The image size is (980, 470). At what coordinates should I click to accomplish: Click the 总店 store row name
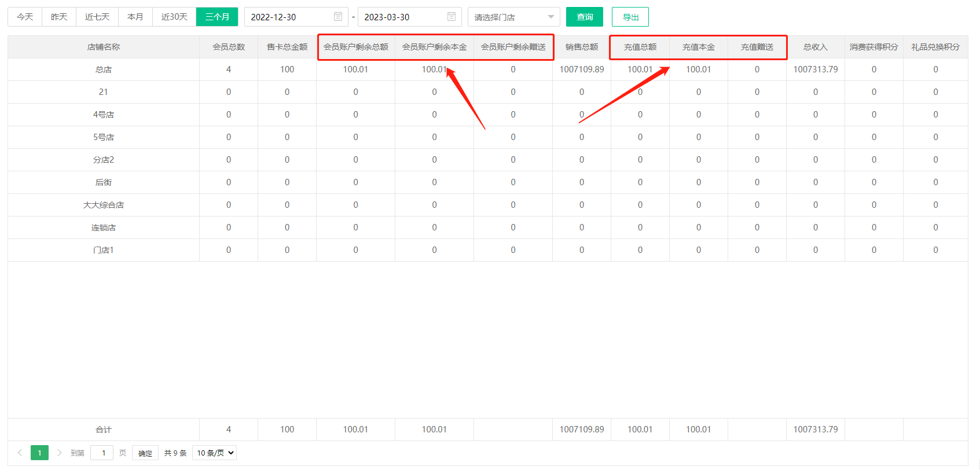pyautogui.click(x=104, y=69)
